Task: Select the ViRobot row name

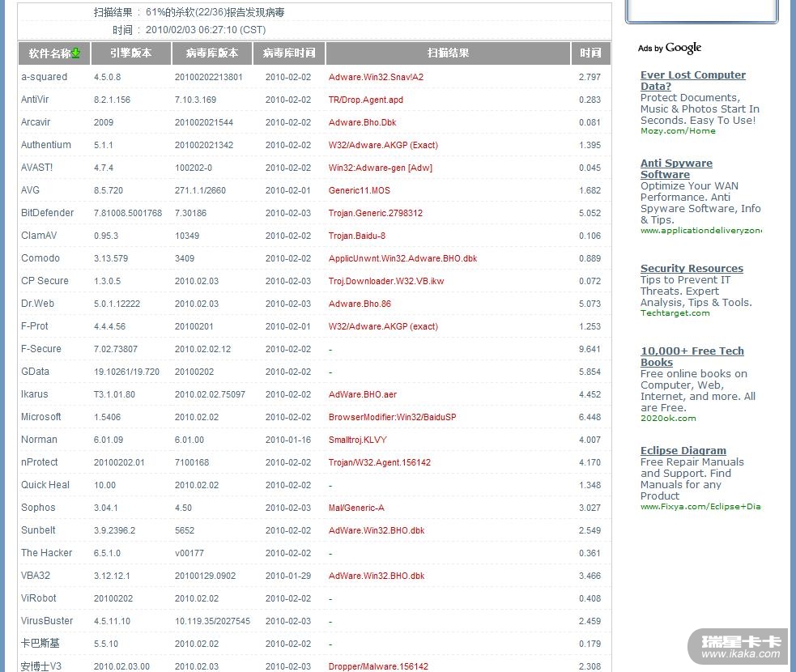Action: (x=39, y=598)
